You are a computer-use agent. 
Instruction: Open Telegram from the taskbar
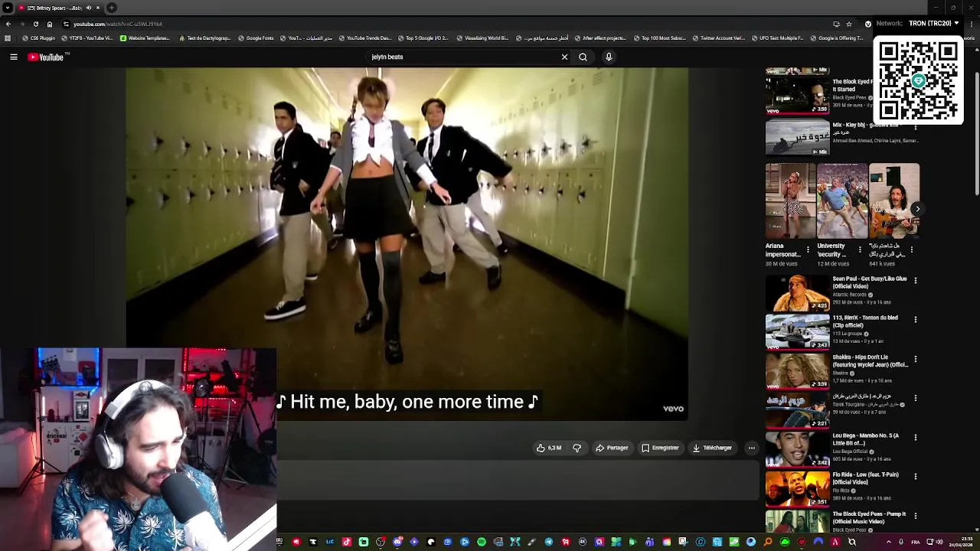tap(549, 542)
